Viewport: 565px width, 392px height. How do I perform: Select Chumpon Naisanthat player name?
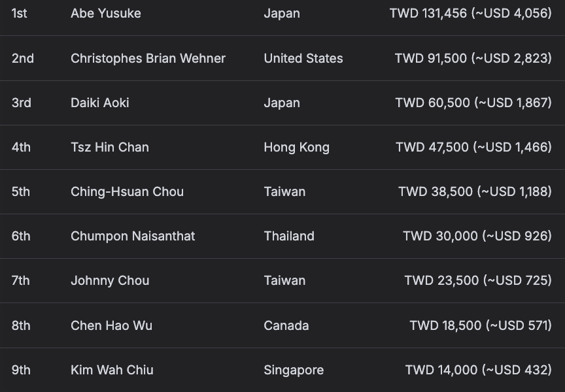coord(133,236)
